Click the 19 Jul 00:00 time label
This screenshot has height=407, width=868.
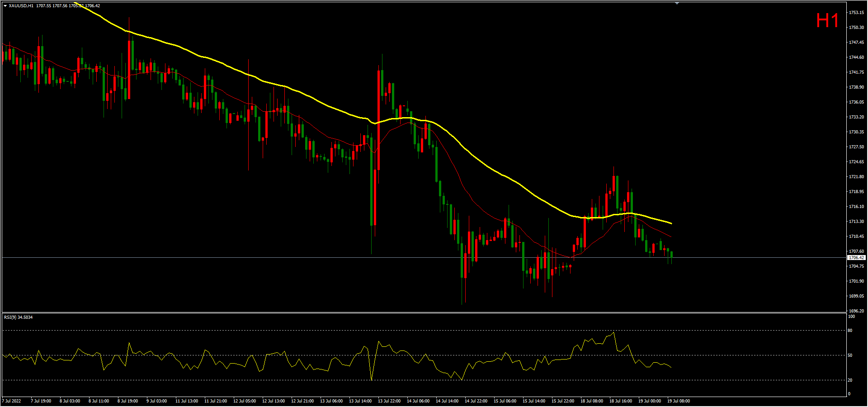coord(649,401)
